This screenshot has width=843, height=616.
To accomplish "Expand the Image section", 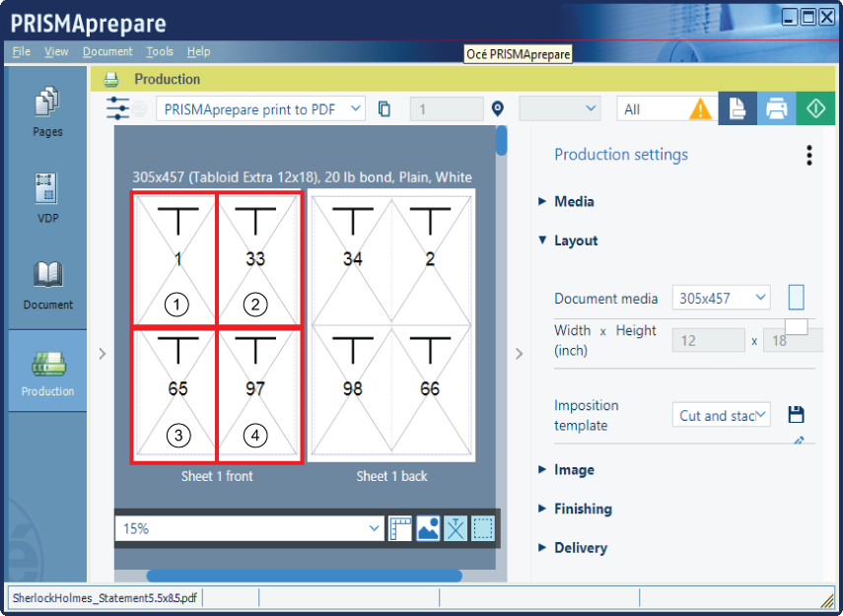I will pyautogui.click(x=567, y=470).
